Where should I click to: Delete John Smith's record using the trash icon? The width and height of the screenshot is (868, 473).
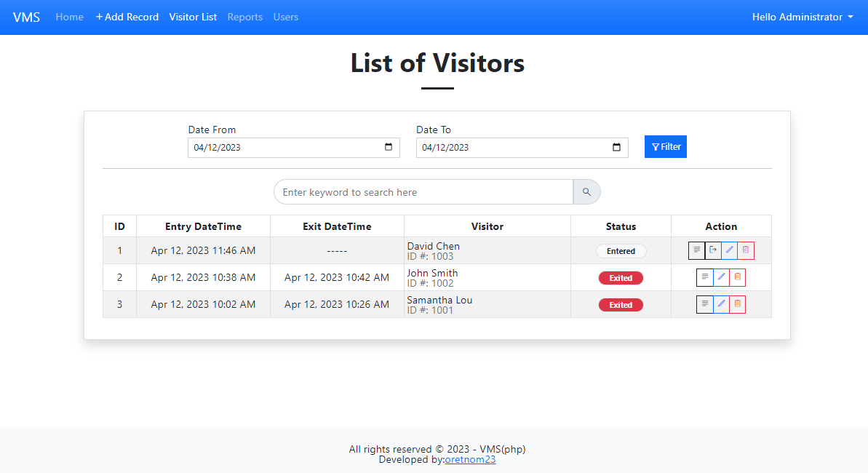coord(738,277)
